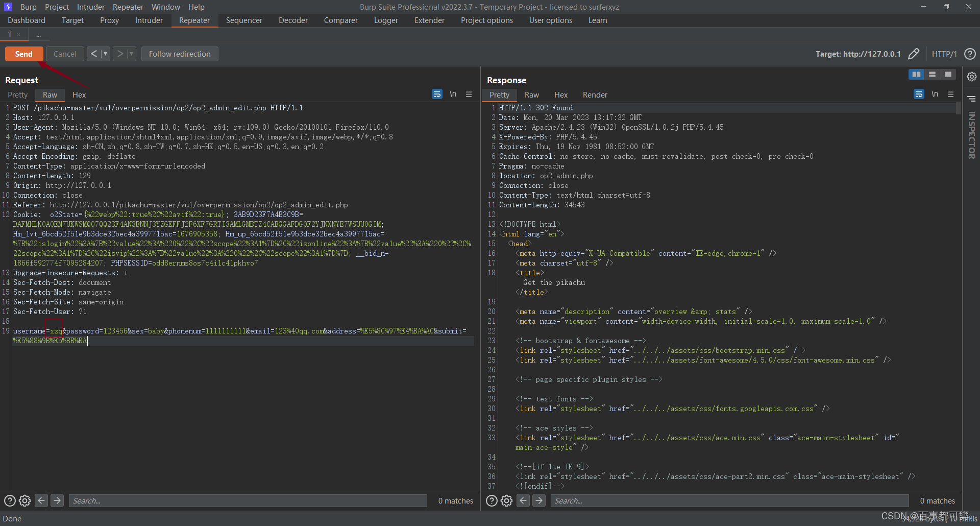Open the back history dropdown arrow

105,54
